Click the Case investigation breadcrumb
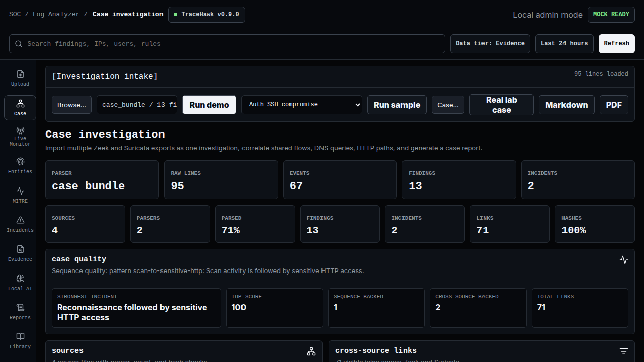The width and height of the screenshot is (644, 362). click(128, 14)
